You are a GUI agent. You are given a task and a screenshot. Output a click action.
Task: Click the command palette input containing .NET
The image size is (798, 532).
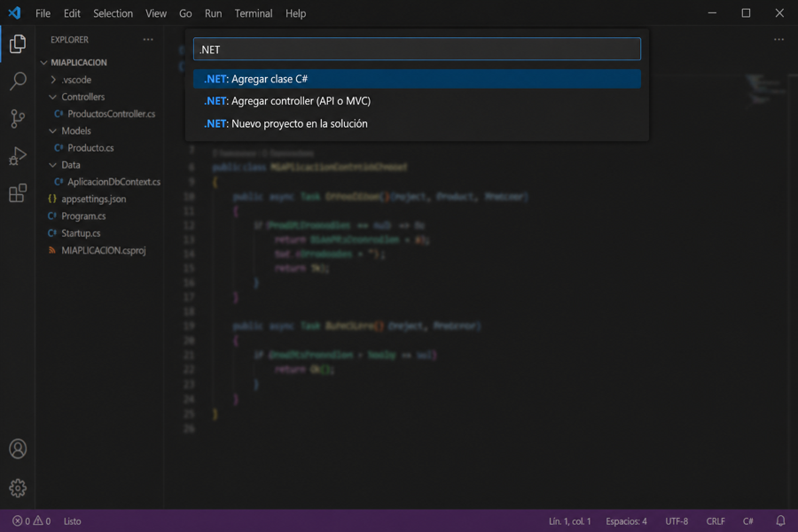tap(417, 50)
